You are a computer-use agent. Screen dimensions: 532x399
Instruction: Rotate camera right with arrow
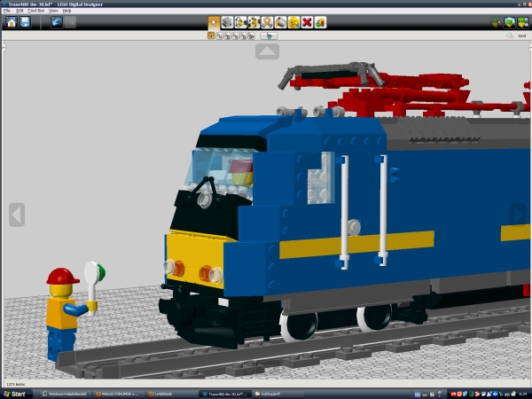(518, 214)
